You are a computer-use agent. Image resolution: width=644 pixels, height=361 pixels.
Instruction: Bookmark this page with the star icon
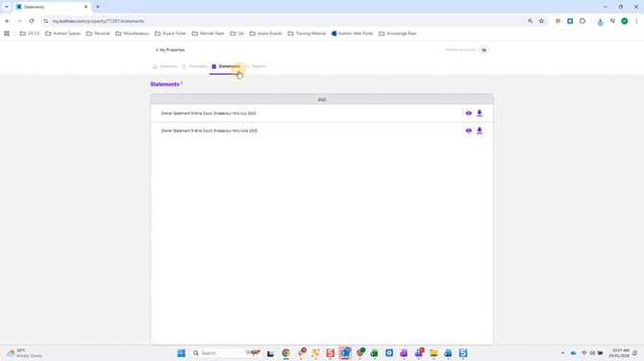[541, 21]
